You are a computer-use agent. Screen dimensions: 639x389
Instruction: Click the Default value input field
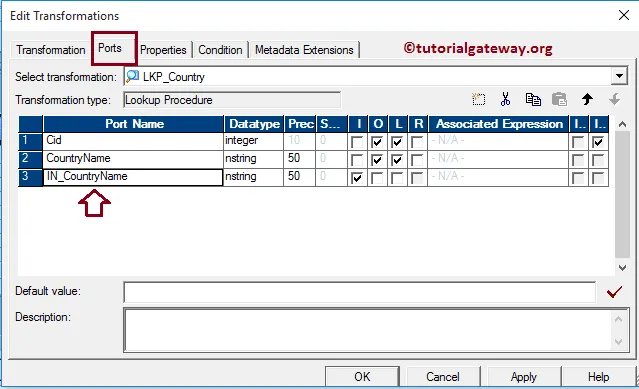coord(359,292)
